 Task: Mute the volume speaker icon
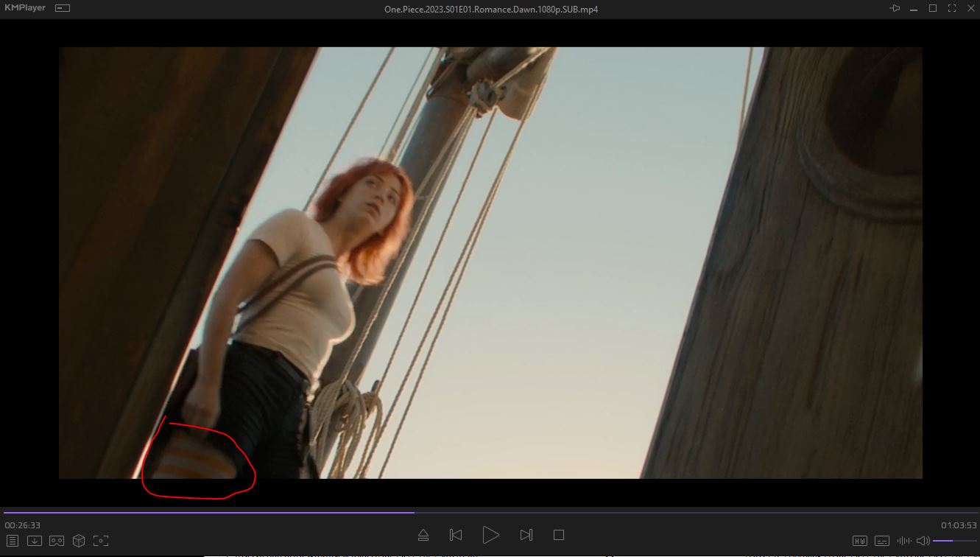coord(923,541)
